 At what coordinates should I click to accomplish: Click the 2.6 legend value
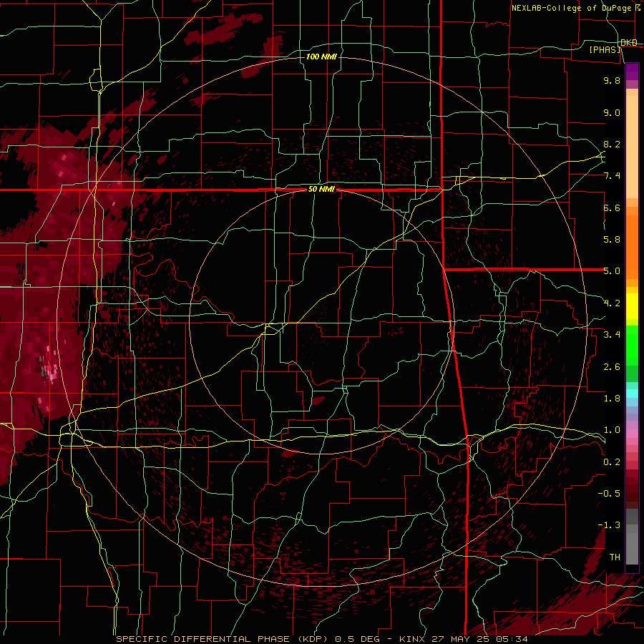coord(612,367)
